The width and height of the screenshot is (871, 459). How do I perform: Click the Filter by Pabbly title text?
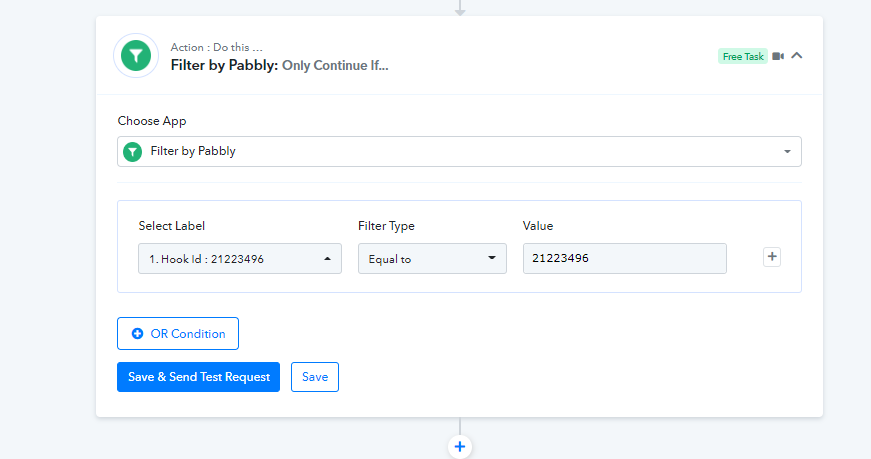[x=224, y=65]
